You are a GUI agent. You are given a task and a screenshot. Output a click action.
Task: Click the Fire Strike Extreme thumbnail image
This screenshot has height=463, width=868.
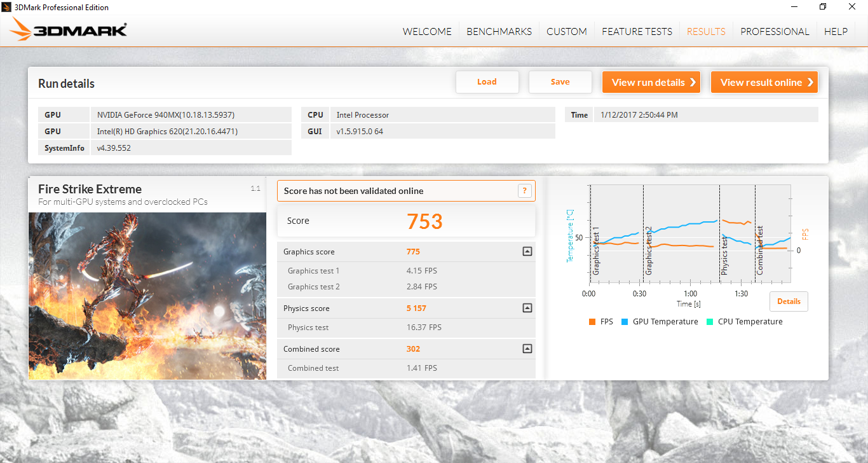(147, 296)
